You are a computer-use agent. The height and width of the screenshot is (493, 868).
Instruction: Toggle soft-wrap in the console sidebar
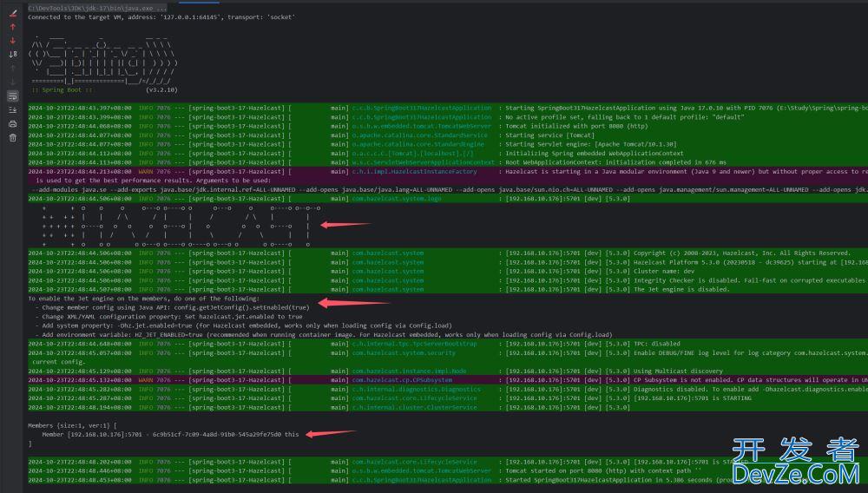pos(13,96)
